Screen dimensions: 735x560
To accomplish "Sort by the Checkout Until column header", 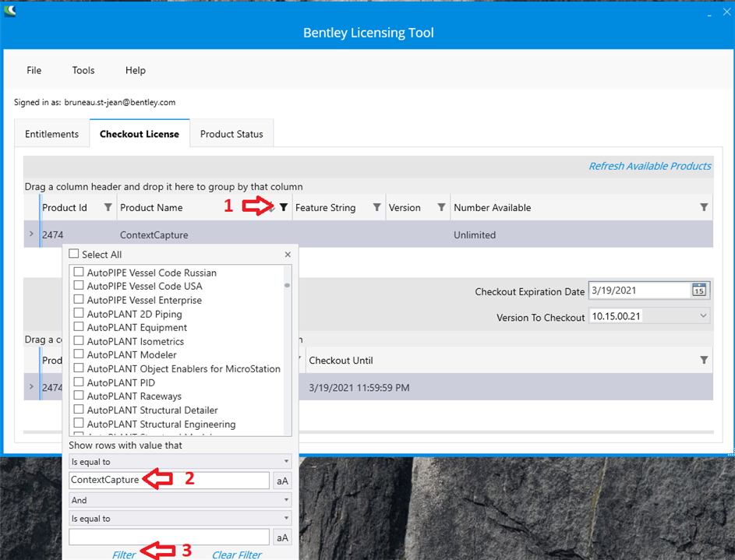I will [x=341, y=361].
